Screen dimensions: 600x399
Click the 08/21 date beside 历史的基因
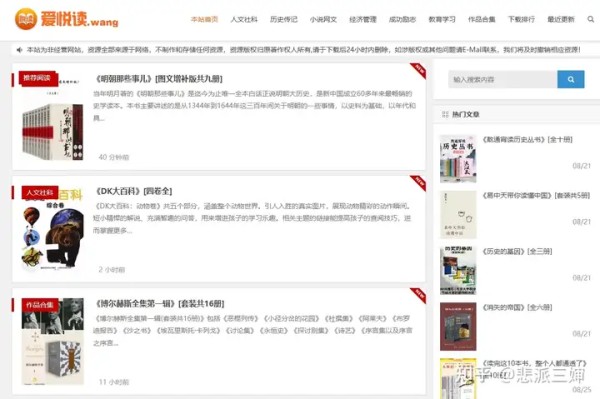point(581,278)
